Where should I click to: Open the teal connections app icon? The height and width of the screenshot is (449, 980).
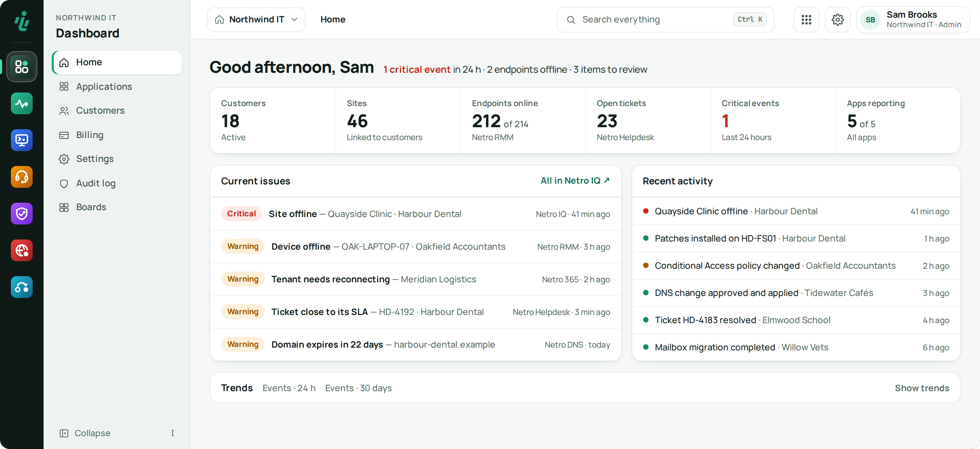[22, 287]
